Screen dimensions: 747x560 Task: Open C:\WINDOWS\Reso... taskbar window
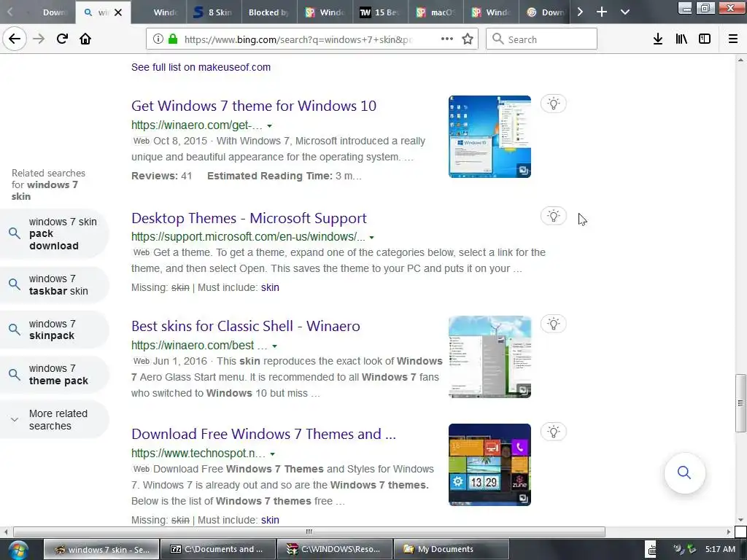click(x=335, y=550)
